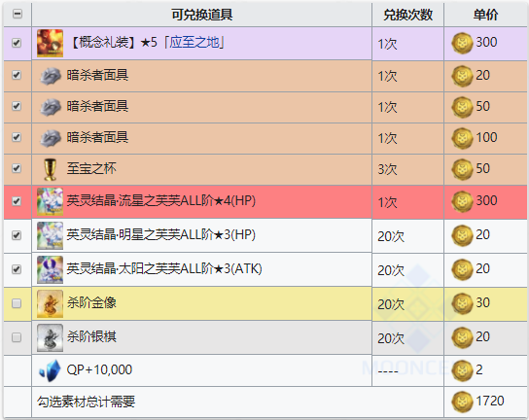Click the QP+10,000 item name
The width and height of the screenshot is (529, 420).
pos(99,370)
